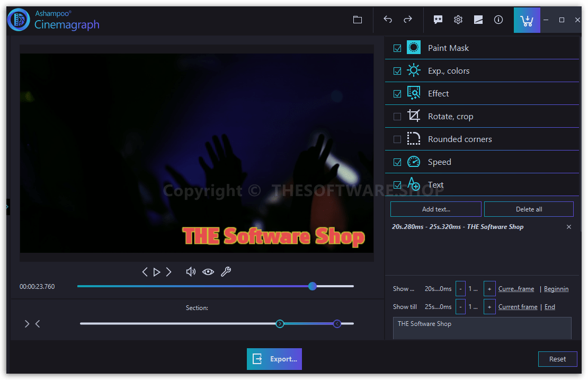Open the Current frame link
Screen dimensions: 588x380
pos(518,306)
